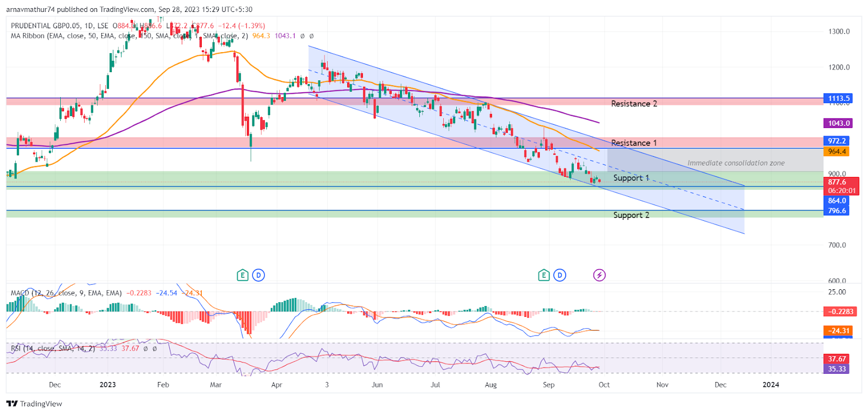Click the Jul label on time axis
This screenshot has width=868, height=414.
pos(435,385)
